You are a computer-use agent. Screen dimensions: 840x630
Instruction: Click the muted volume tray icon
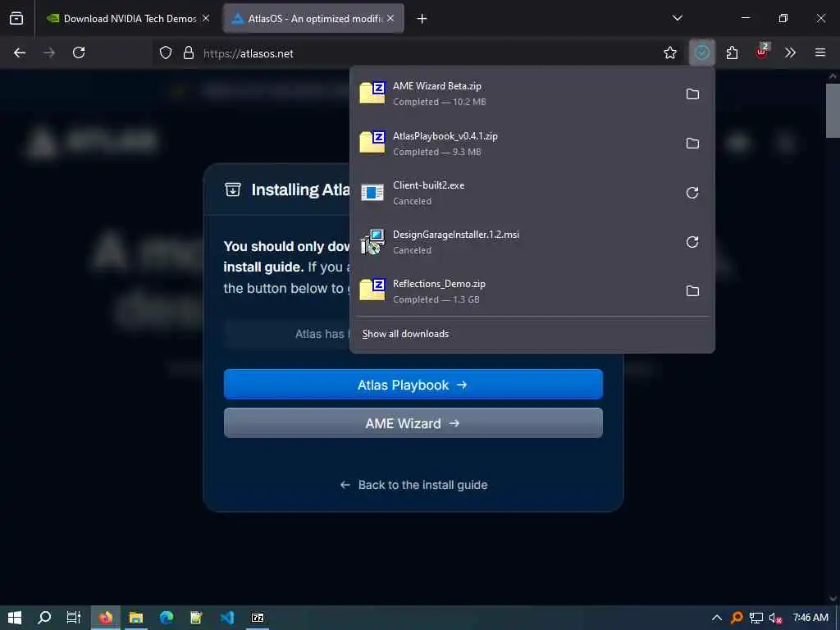775,618
